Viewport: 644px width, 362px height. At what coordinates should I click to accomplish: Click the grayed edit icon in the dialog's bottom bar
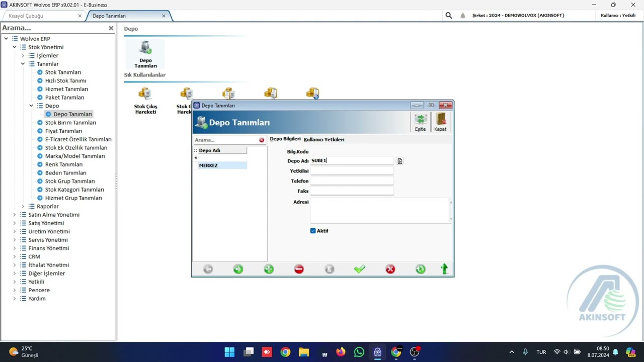(330, 269)
